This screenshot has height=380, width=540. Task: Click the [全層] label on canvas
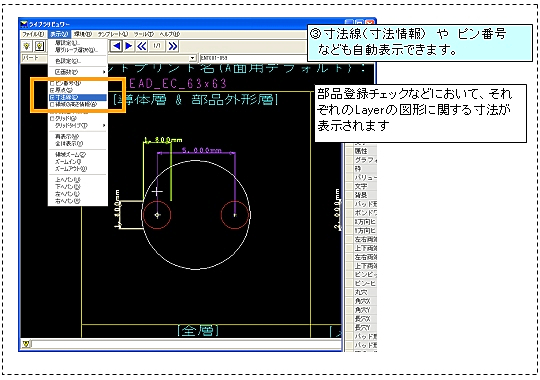(198, 331)
